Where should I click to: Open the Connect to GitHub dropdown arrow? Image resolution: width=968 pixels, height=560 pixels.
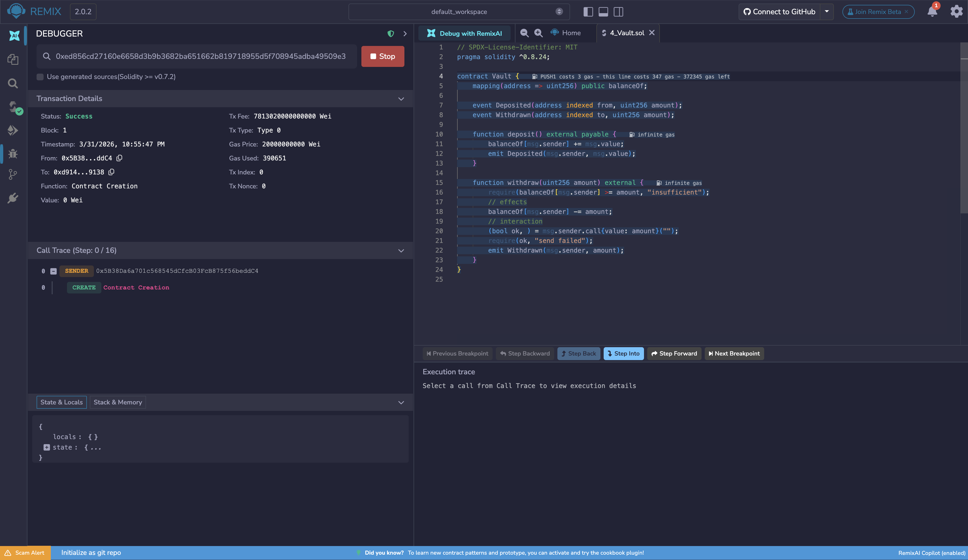[x=827, y=12]
